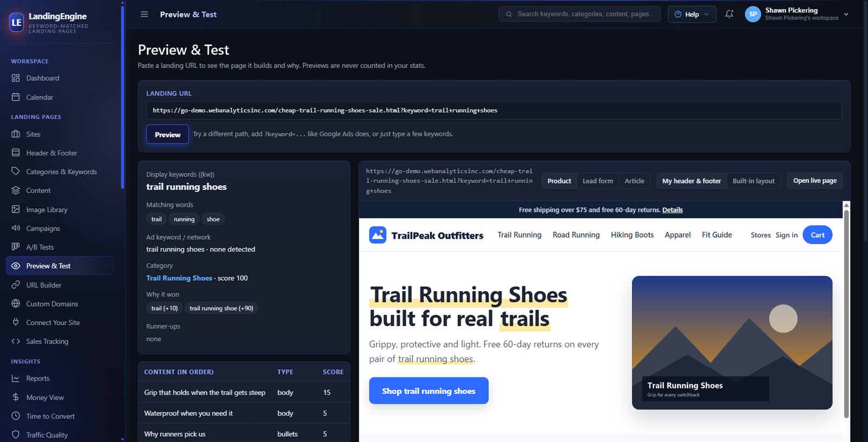The height and width of the screenshot is (442, 868).
Task: Select Trail Running in site navigation
Action: (519, 235)
